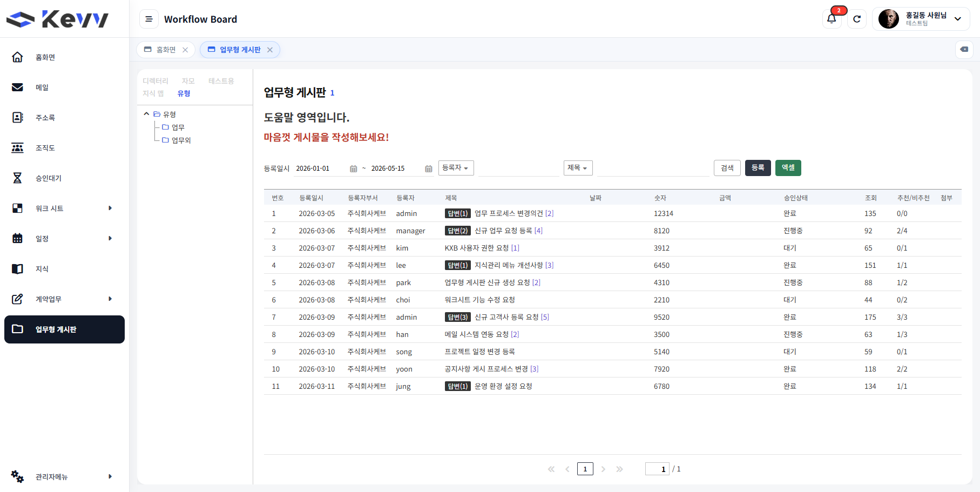Select the 지식 맵 category tab
This screenshot has width=980, height=492.
(x=153, y=93)
